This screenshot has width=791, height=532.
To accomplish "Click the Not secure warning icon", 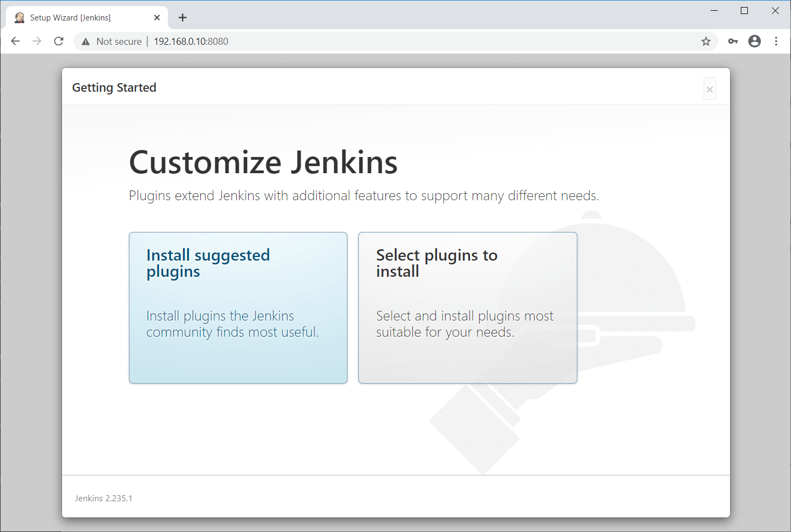I will click(x=86, y=42).
